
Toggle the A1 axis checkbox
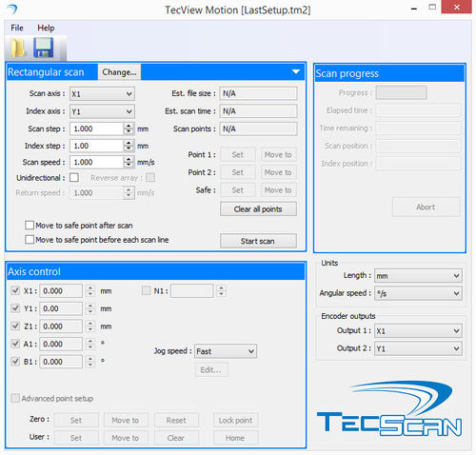pyautogui.click(x=15, y=344)
